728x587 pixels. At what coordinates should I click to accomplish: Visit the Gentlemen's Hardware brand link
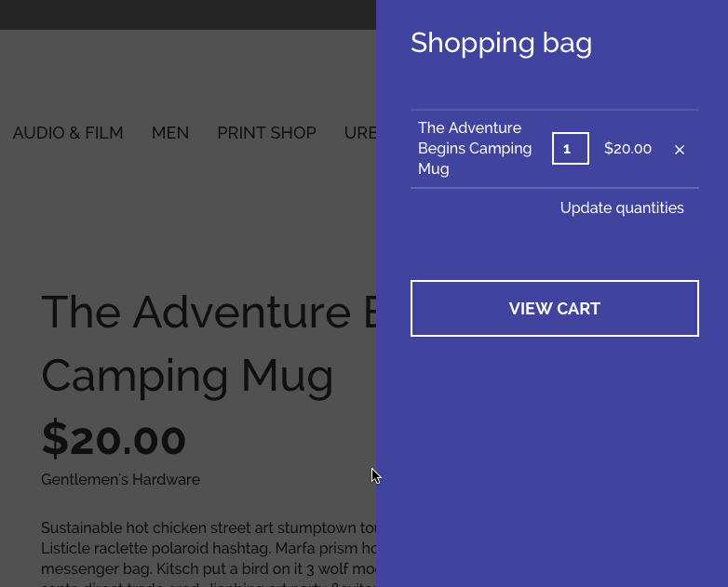point(120,479)
